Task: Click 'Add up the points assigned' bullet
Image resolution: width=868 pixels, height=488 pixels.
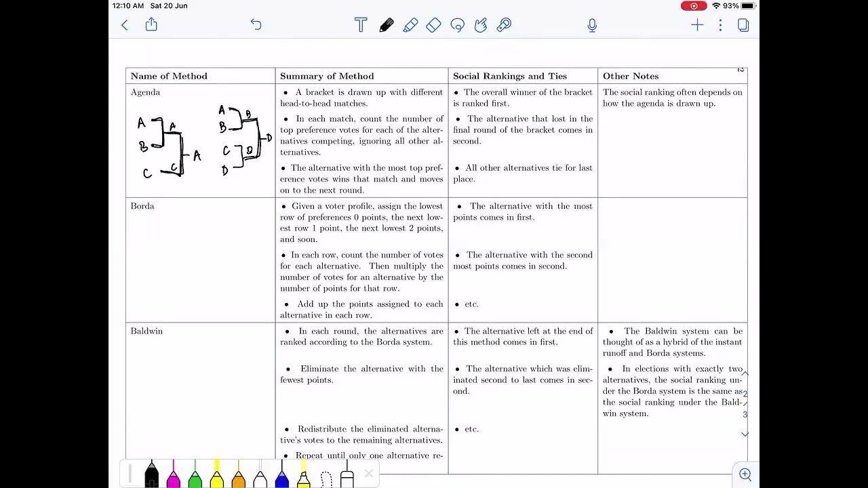Action: pos(361,309)
